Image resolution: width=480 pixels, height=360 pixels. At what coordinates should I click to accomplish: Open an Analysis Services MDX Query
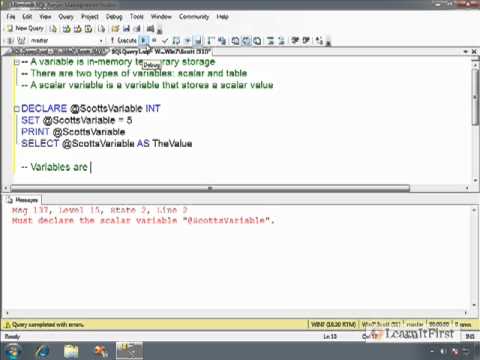(x=66, y=29)
